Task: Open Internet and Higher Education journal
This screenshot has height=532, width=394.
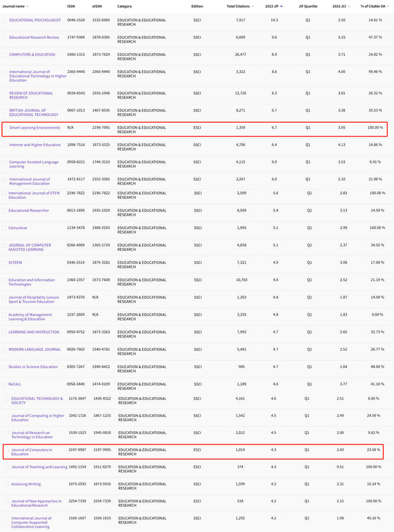Action: coord(35,145)
